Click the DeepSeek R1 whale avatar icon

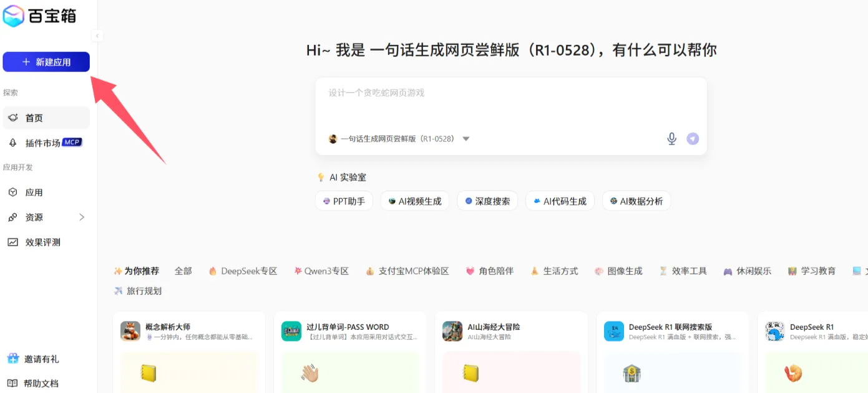(x=775, y=331)
